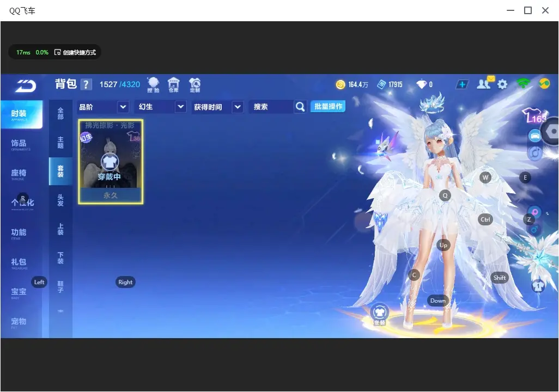Click the 164.4万 gold amount
This screenshot has height=392, width=559.
pyautogui.click(x=358, y=84)
